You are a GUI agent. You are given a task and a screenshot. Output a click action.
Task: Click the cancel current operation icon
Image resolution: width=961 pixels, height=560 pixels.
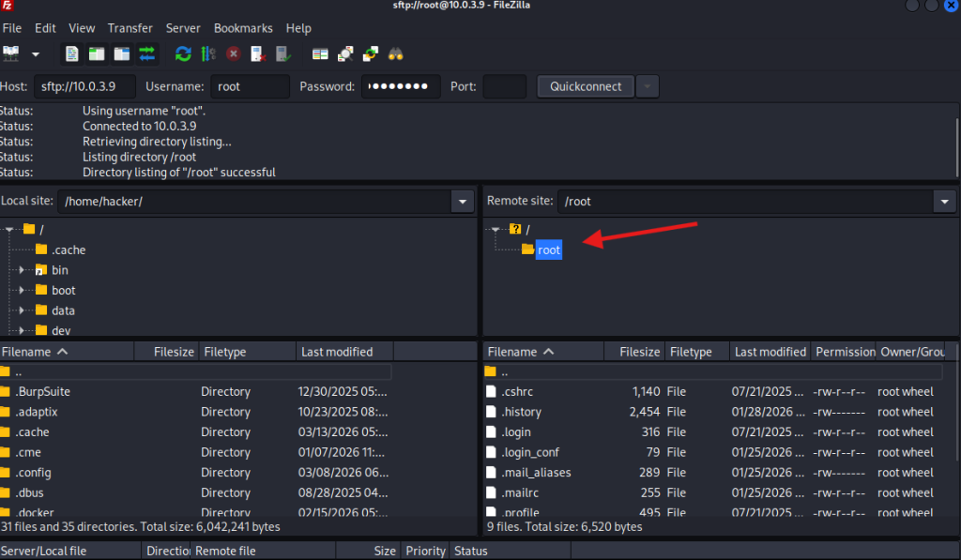pyautogui.click(x=233, y=53)
